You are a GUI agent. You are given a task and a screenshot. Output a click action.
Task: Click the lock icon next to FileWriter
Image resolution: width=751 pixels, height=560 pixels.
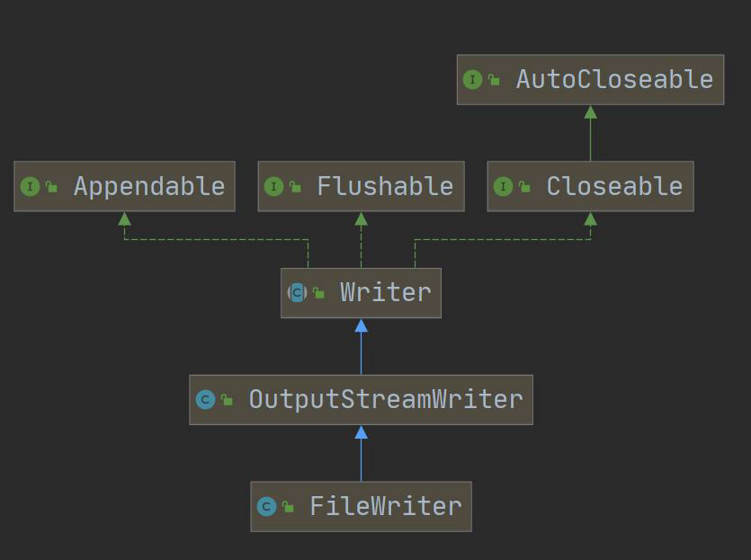tap(288, 506)
